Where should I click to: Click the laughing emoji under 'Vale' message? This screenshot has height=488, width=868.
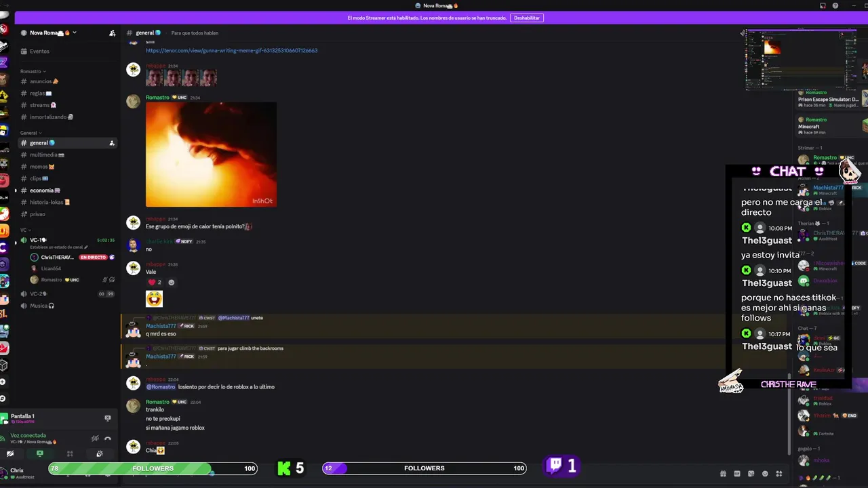pos(154,299)
